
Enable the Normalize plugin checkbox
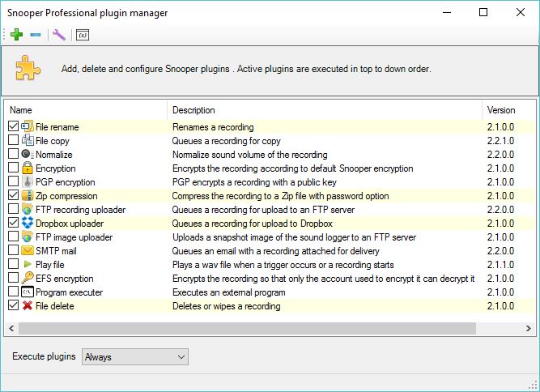tap(13, 154)
